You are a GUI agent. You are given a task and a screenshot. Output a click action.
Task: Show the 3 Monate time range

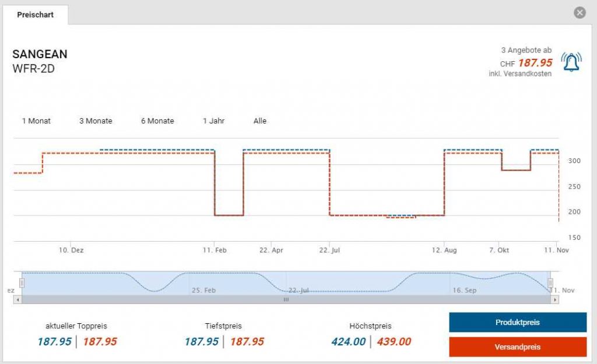[x=96, y=121]
